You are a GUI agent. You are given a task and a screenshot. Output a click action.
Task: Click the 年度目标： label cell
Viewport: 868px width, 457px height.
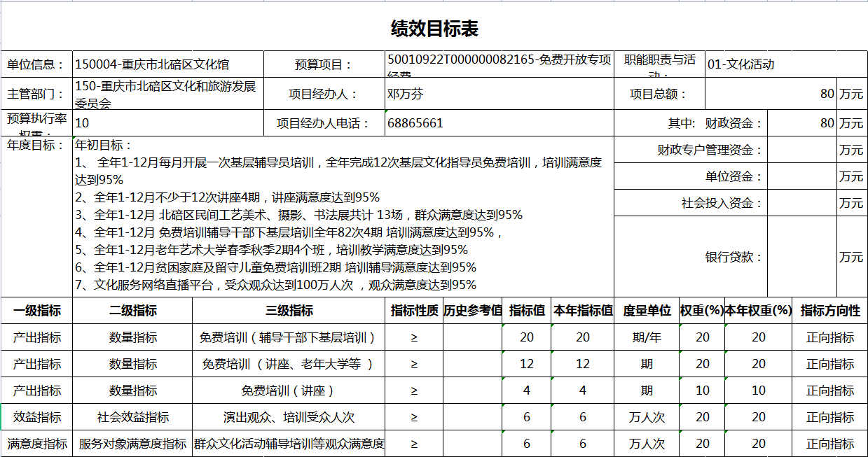(36, 216)
